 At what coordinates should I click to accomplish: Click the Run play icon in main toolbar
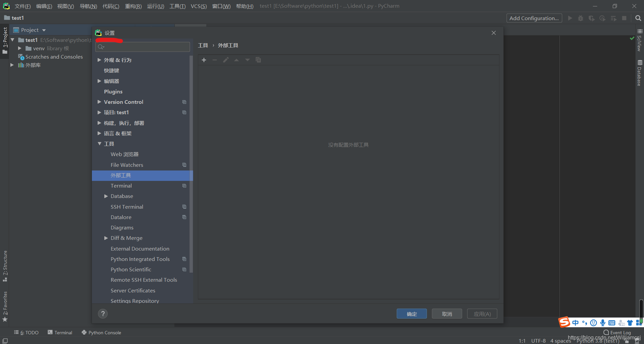pos(570,18)
